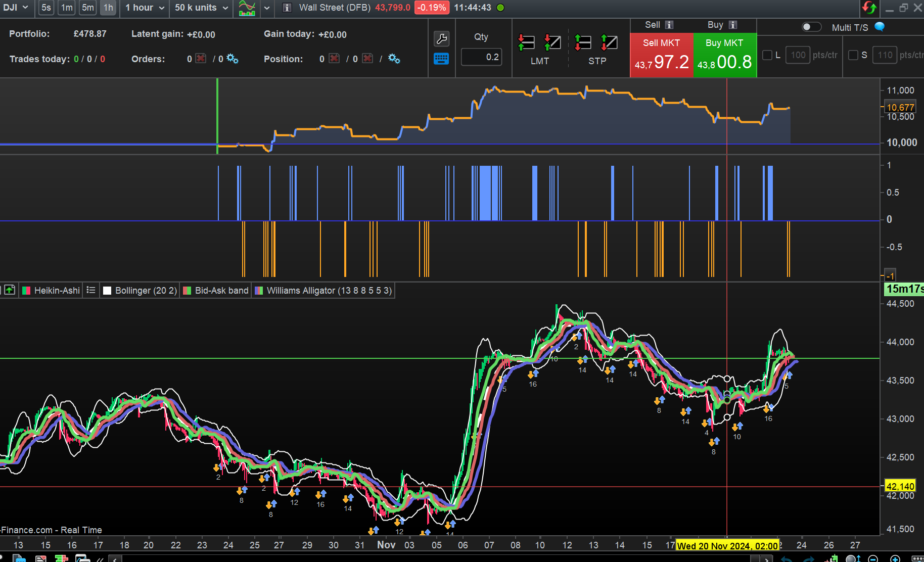Enable the S stop checkbox

[x=853, y=55]
